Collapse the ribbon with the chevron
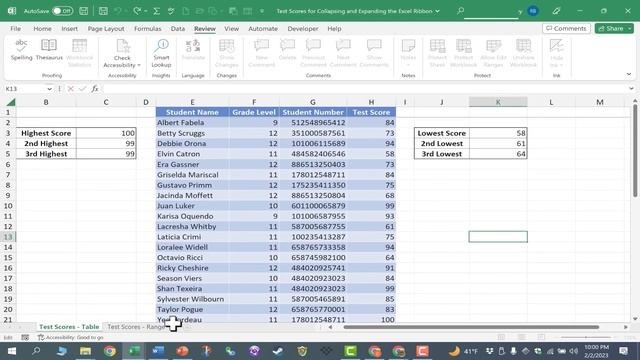The image size is (640, 360). pyautogui.click(x=629, y=74)
